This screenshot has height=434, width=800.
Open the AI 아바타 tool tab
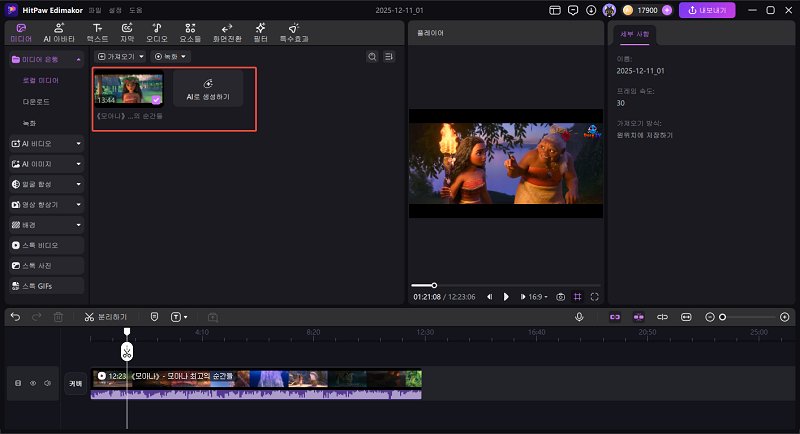59,33
